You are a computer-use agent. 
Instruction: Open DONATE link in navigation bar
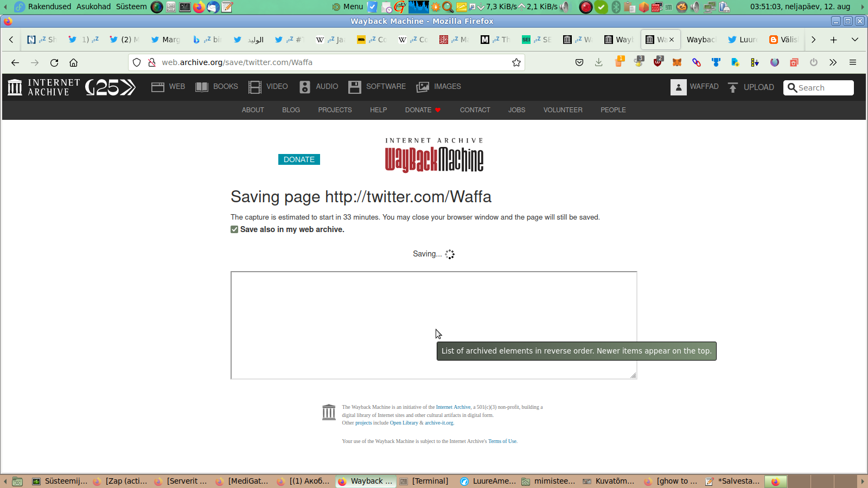pos(423,110)
